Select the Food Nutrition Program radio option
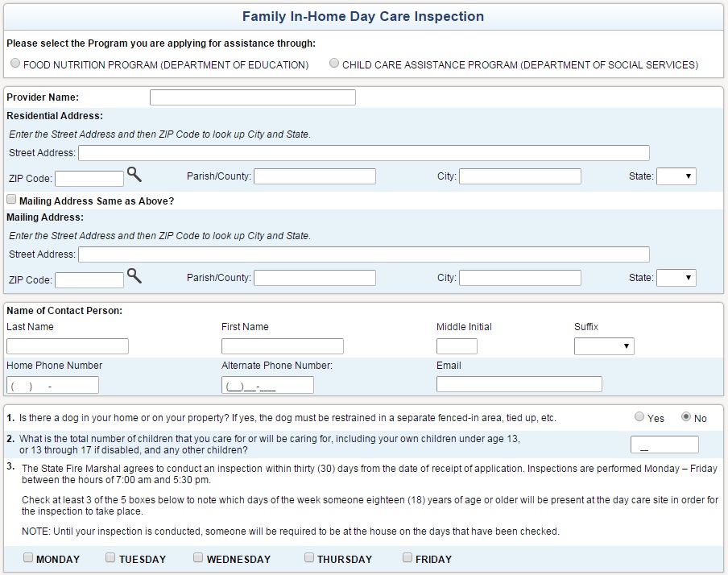Screen dimensions: 728x575 click(15, 64)
